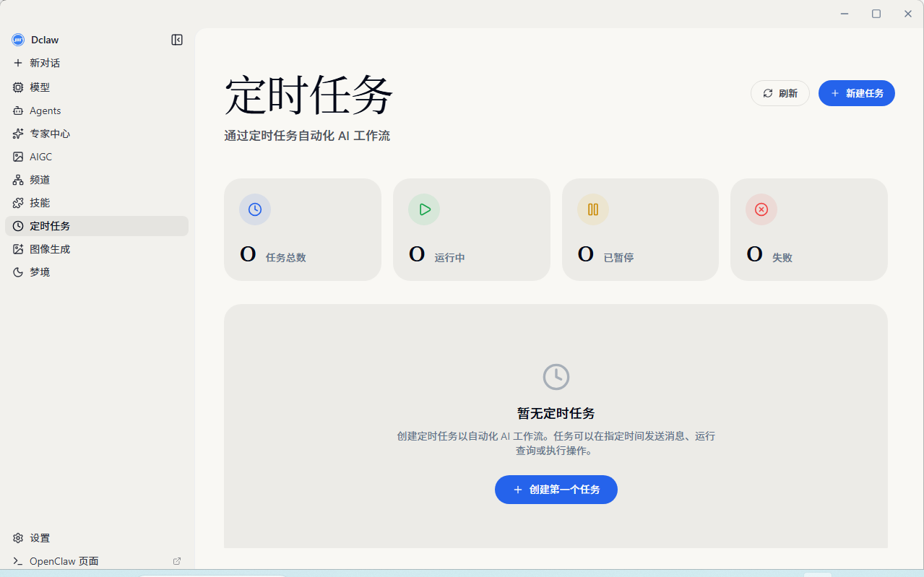The width and height of the screenshot is (924, 577).
Task: Go to 梦境 section
Action: (97, 272)
